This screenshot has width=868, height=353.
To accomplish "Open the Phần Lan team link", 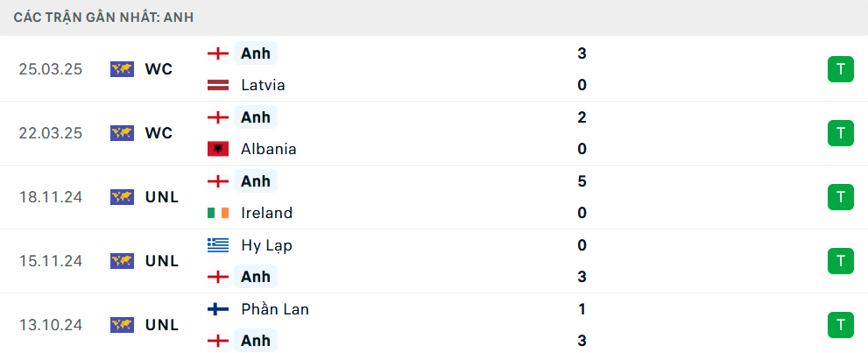I will (x=275, y=309).
